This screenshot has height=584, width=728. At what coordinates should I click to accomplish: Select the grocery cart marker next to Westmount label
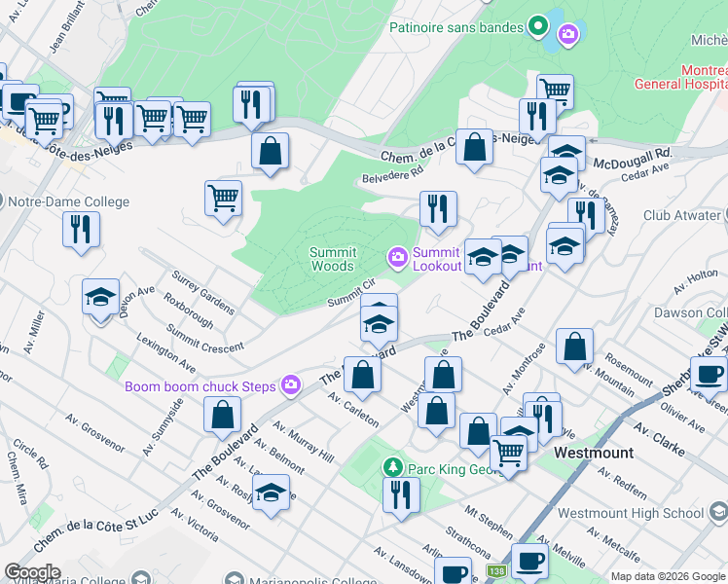pos(508,454)
